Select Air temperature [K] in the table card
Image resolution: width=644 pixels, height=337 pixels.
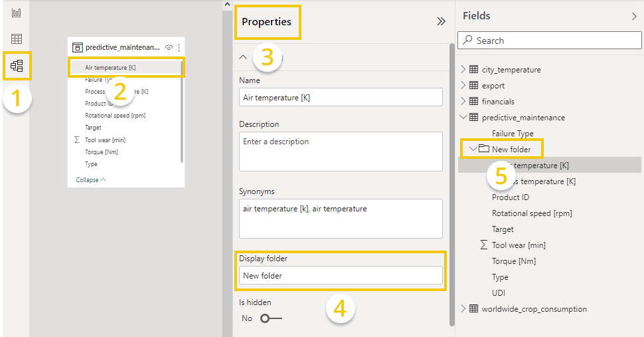click(x=111, y=67)
